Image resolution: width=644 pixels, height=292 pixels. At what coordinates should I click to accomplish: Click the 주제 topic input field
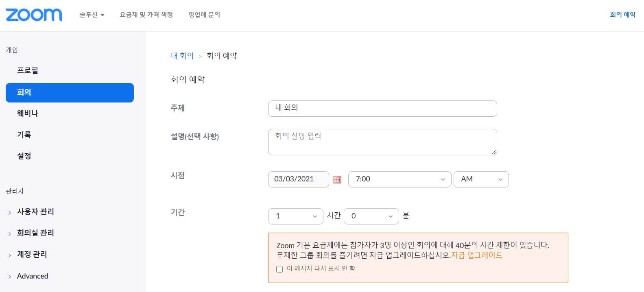pyautogui.click(x=382, y=108)
